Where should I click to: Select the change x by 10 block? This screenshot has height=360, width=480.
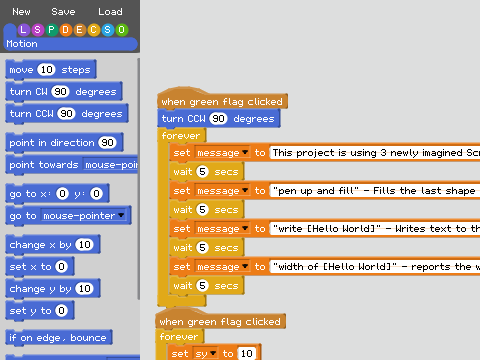click(x=53, y=245)
